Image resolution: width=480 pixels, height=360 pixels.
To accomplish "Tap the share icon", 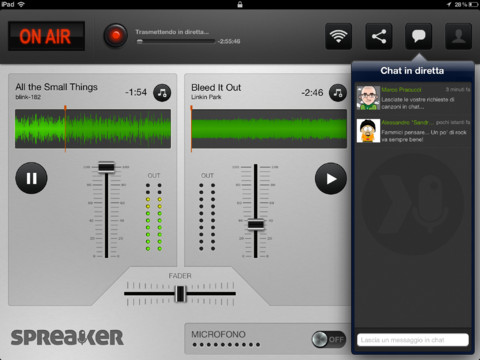I will pyautogui.click(x=379, y=36).
